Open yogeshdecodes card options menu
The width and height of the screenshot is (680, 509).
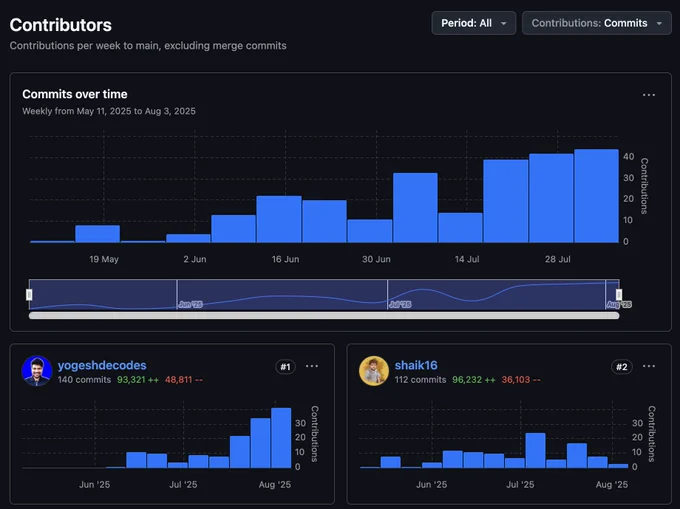click(312, 366)
